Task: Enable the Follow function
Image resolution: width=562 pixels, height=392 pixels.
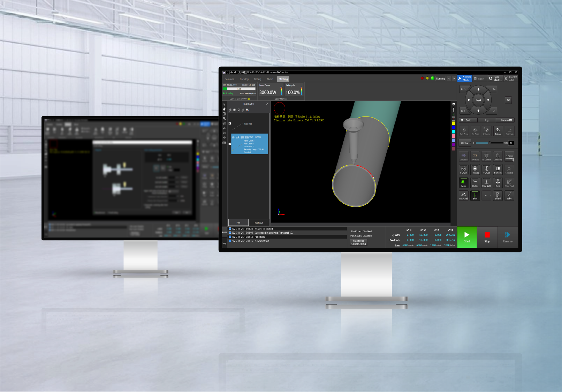Action: coord(498,130)
